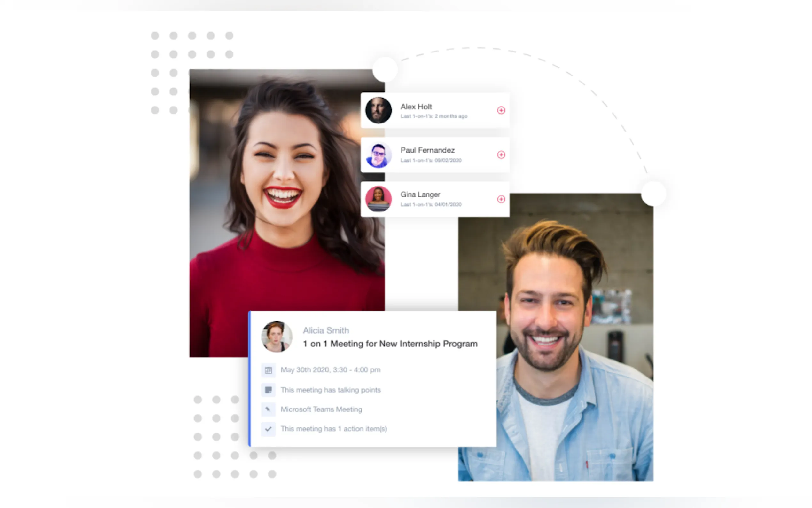Click the pin icon beside Microsoft Teams Meeting
The width and height of the screenshot is (812, 508).
point(268,409)
